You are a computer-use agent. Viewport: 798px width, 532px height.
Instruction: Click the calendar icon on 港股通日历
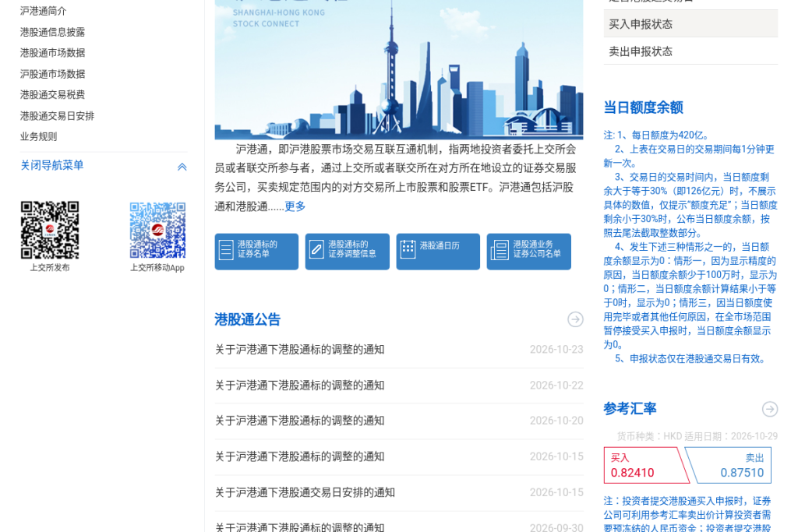click(x=408, y=249)
